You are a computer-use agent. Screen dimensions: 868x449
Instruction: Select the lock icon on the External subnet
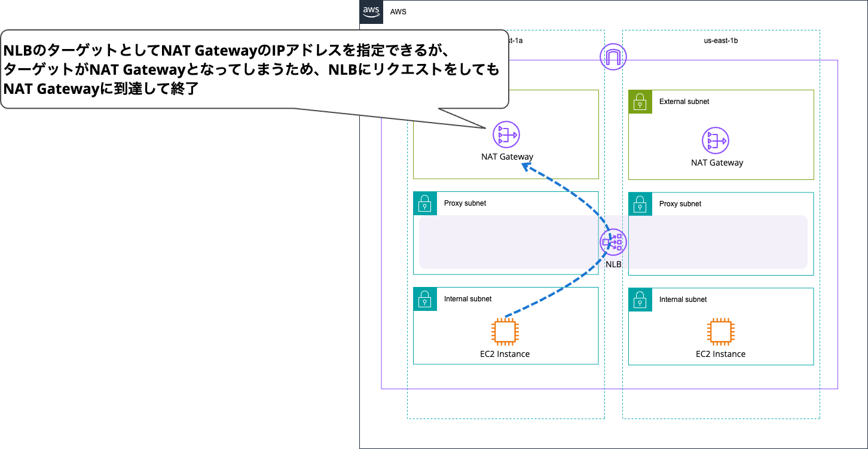(640, 102)
